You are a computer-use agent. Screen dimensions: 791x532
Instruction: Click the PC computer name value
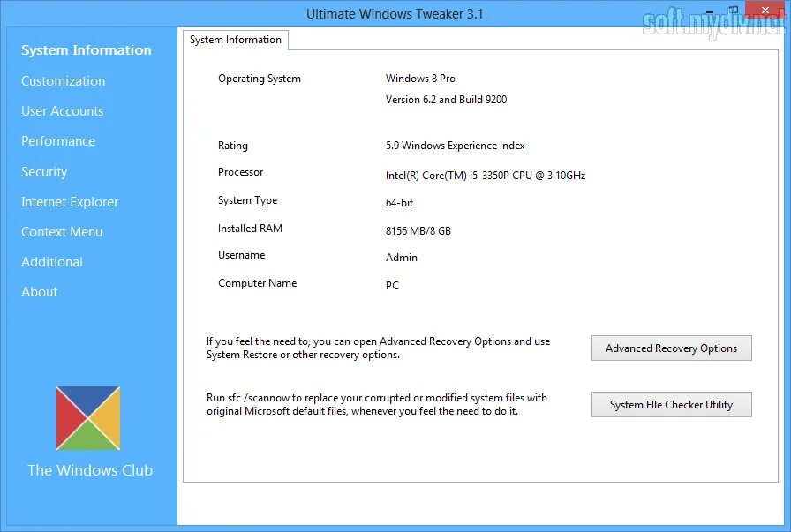392,286
